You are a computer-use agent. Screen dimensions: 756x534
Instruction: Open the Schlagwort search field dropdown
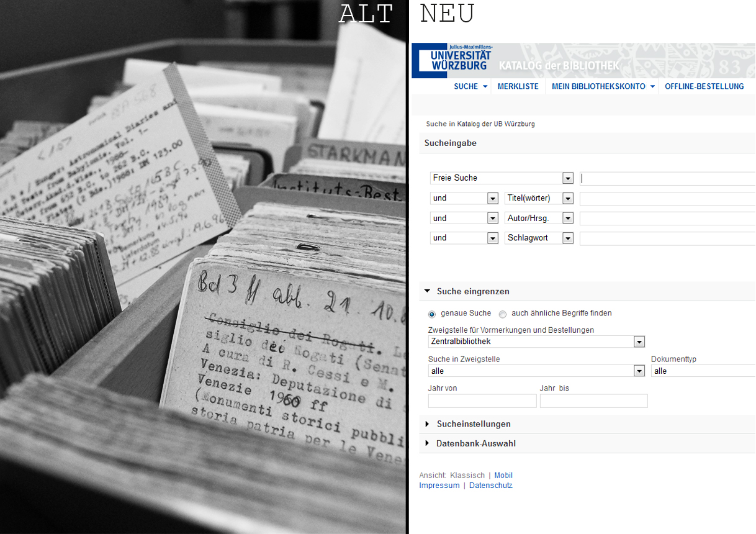[x=567, y=238]
